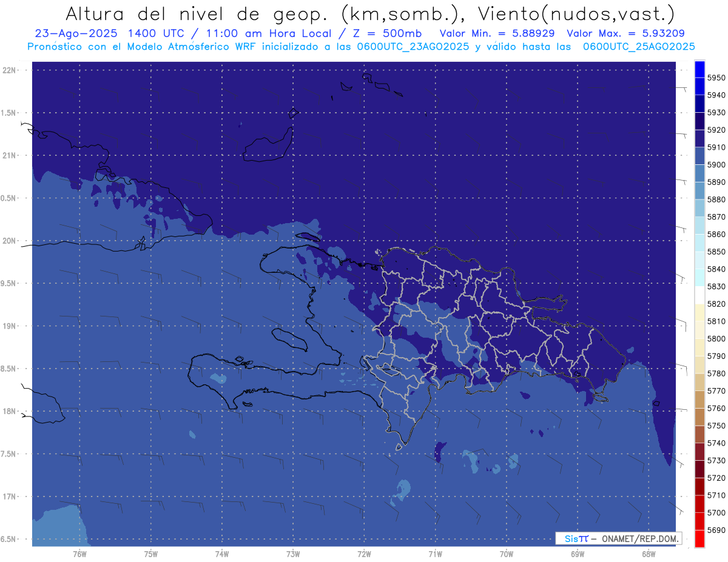
Task: Click the 73W longitude label
Action: (x=293, y=554)
